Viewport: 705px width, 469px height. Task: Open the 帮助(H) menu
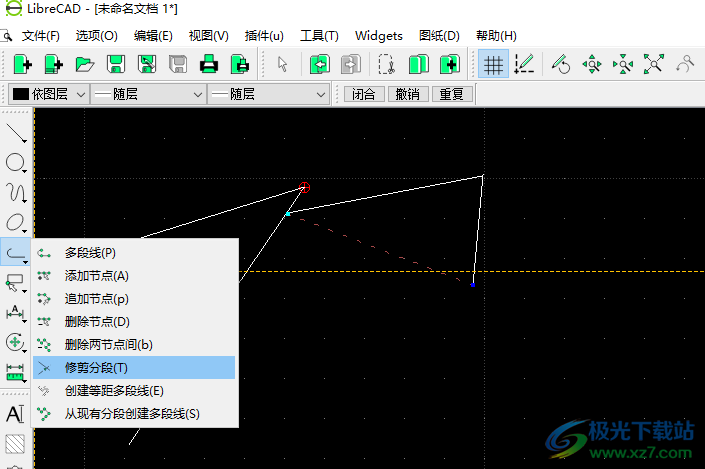[x=496, y=36]
